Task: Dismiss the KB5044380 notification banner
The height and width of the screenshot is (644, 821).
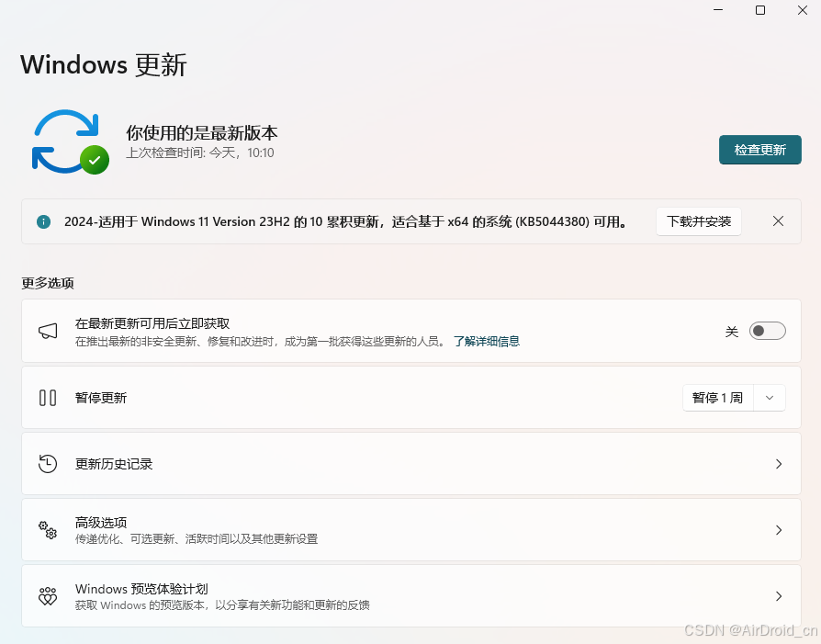Action: [x=778, y=221]
